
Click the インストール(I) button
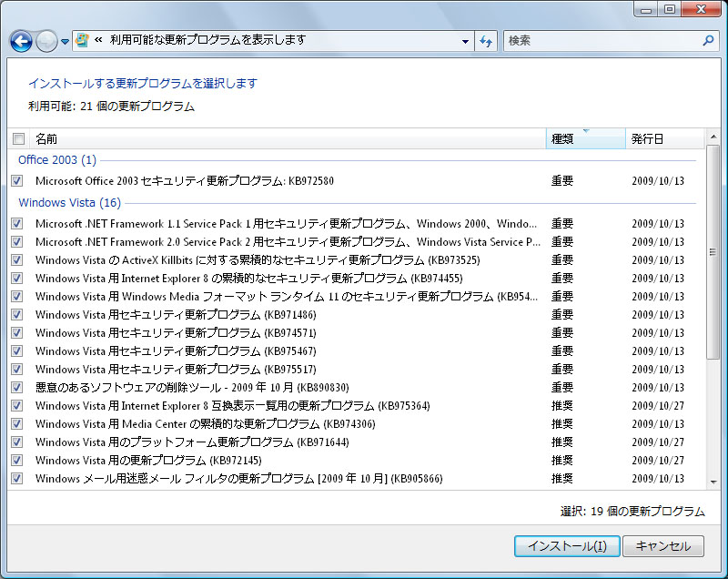(567, 546)
